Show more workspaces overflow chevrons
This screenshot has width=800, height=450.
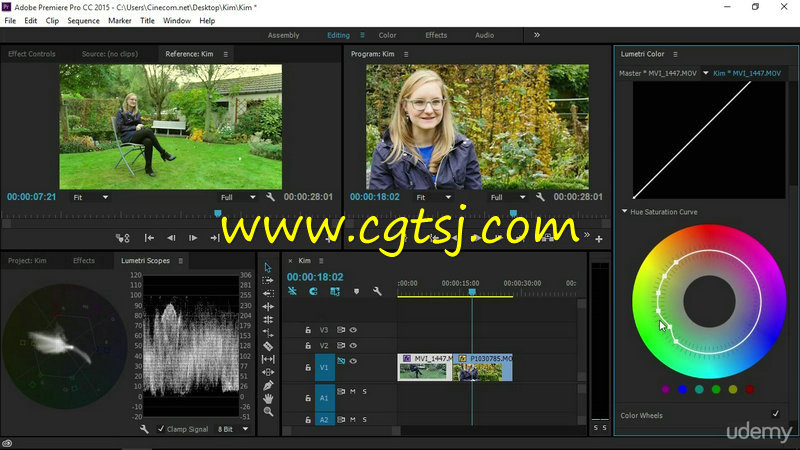tap(537, 35)
